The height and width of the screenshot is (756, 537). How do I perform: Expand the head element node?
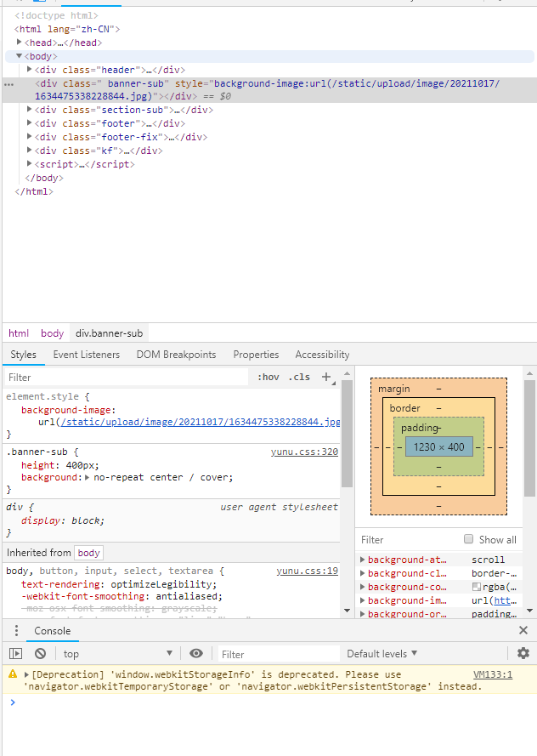click(20, 43)
